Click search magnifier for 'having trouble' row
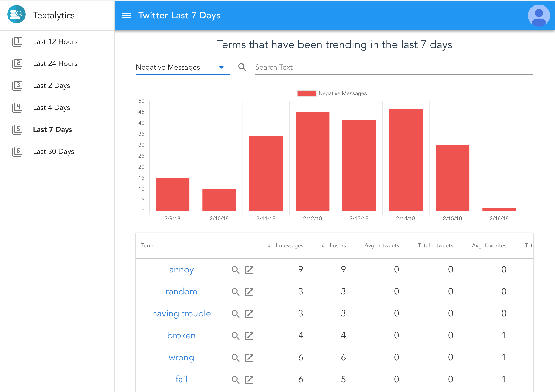 235,314
